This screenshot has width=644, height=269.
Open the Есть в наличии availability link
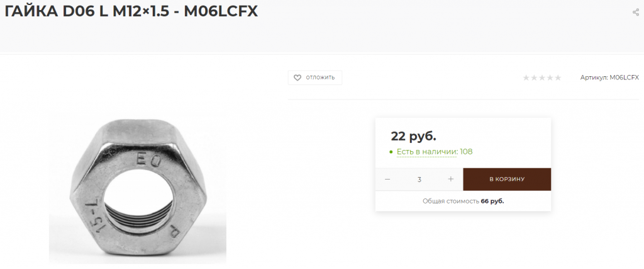(x=427, y=152)
